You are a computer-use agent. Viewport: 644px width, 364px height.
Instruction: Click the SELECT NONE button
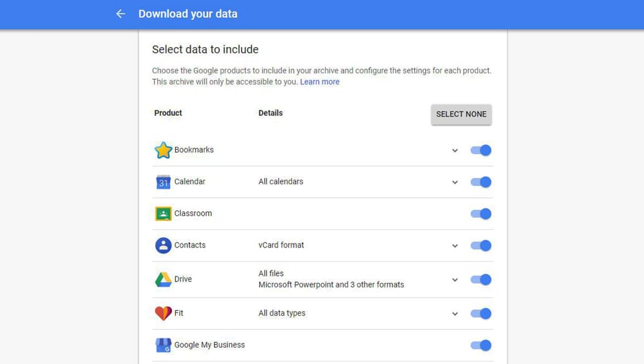click(x=461, y=114)
